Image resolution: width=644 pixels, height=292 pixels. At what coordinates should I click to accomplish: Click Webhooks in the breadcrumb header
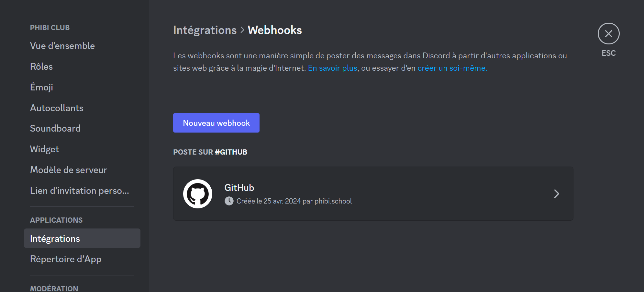tap(274, 30)
